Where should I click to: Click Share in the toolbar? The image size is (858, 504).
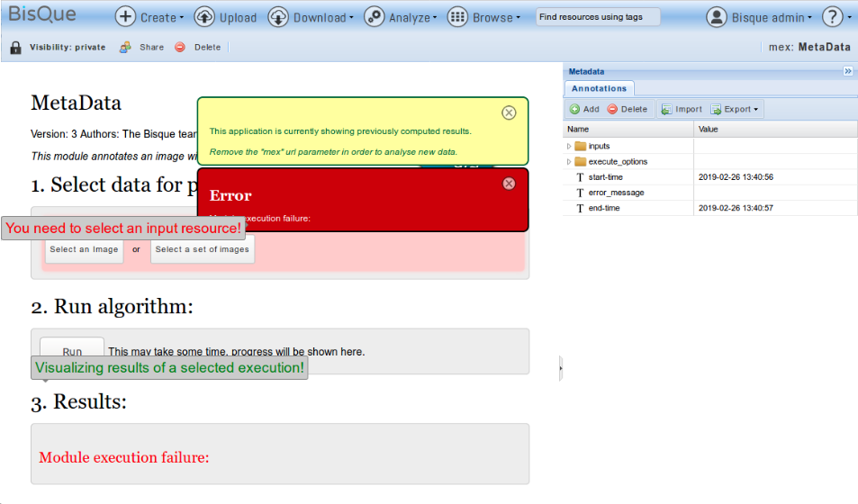(x=142, y=48)
